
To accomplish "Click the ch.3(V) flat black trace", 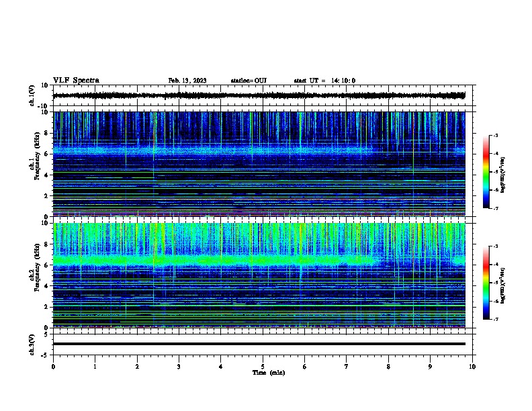I will (259, 344).
